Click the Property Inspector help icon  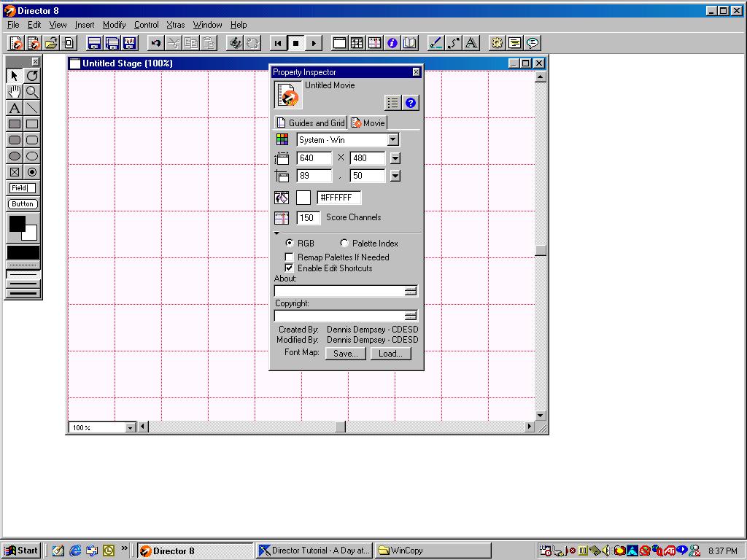point(410,102)
